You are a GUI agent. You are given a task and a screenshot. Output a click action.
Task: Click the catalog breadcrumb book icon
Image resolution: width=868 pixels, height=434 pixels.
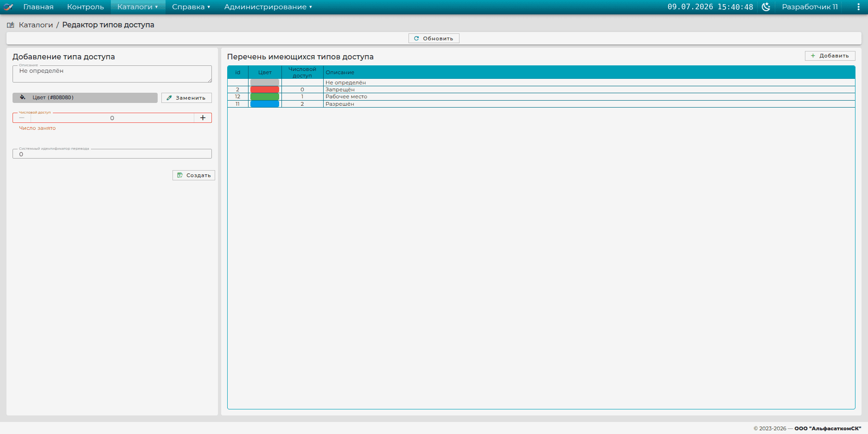click(x=11, y=25)
